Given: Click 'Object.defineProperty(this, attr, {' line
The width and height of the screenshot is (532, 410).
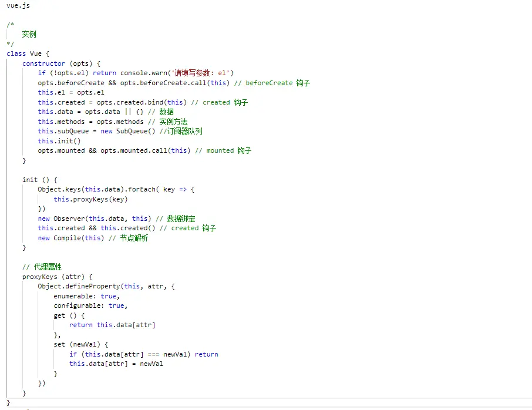Looking at the screenshot, I should coord(106,286).
